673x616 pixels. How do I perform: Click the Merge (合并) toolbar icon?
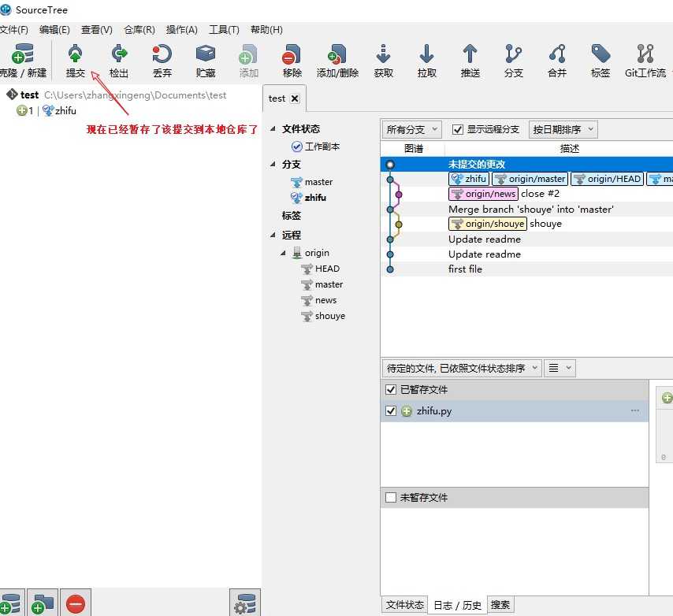pos(557,54)
